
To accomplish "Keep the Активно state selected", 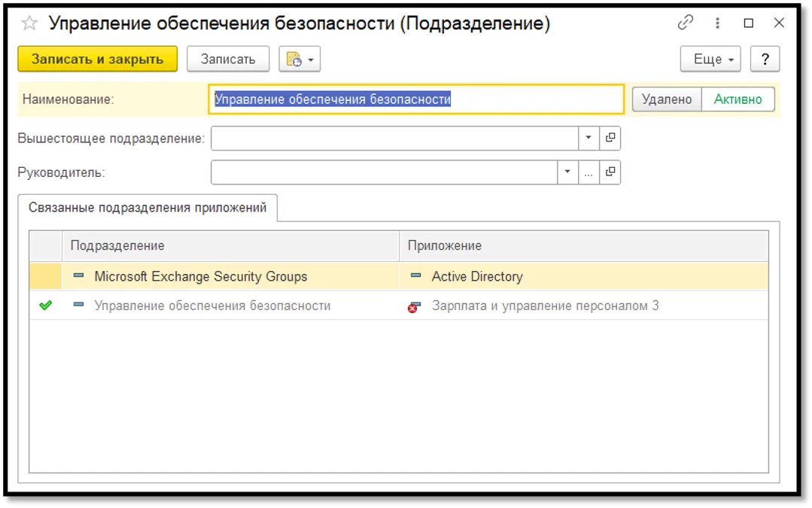I will point(737,99).
